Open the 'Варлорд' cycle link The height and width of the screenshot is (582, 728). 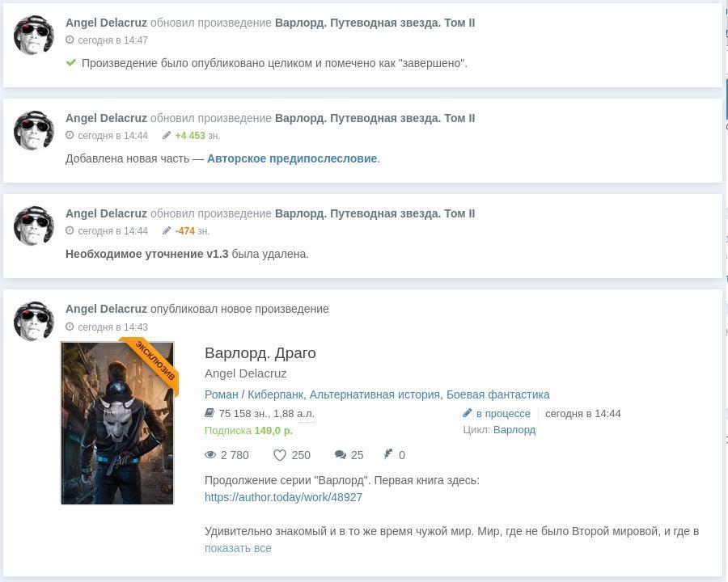click(514, 430)
